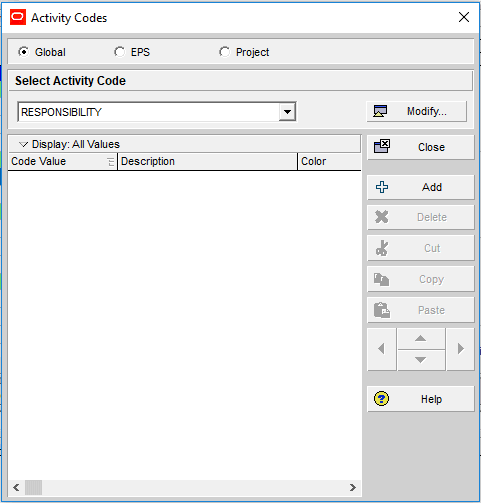The image size is (481, 503).
Task: Click the hierarchy icon in Code Value header
Action: (x=111, y=162)
